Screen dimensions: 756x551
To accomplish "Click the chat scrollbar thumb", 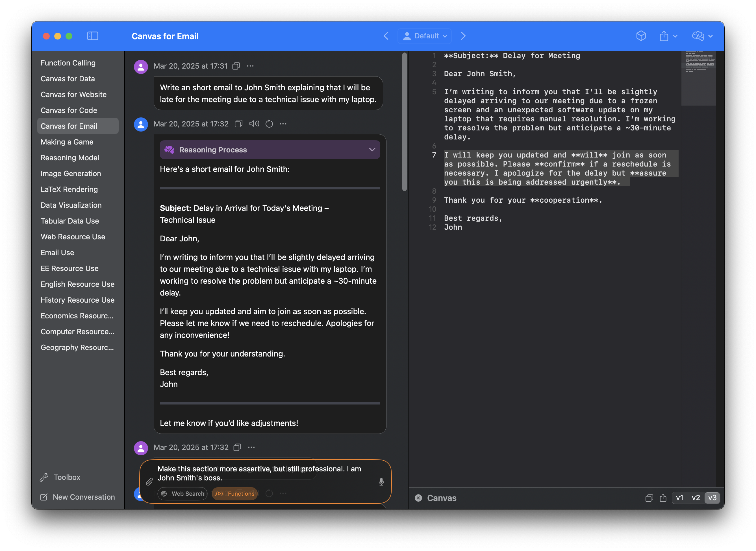I will pos(405,122).
